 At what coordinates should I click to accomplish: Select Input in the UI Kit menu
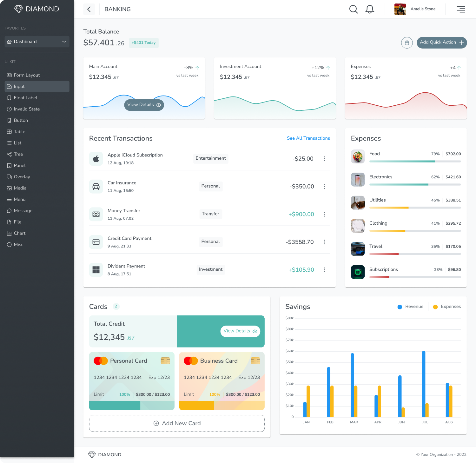tap(19, 86)
